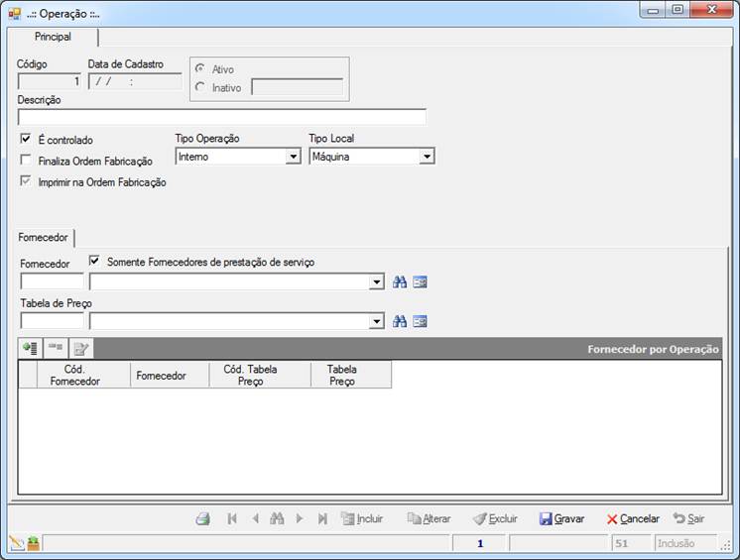Uncheck Somente Fornecedores de prestação de serviço
740x560 pixels.
click(x=94, y=261)
